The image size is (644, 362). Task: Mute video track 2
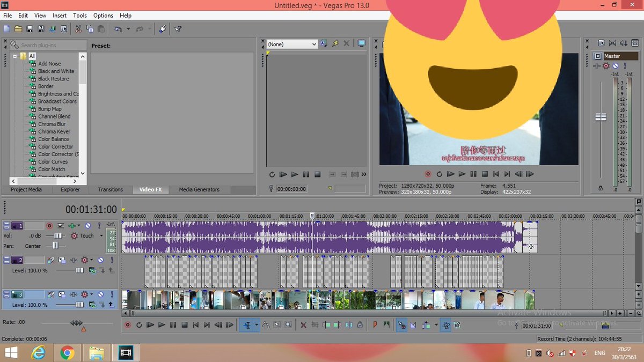click(x=100, y=260)
